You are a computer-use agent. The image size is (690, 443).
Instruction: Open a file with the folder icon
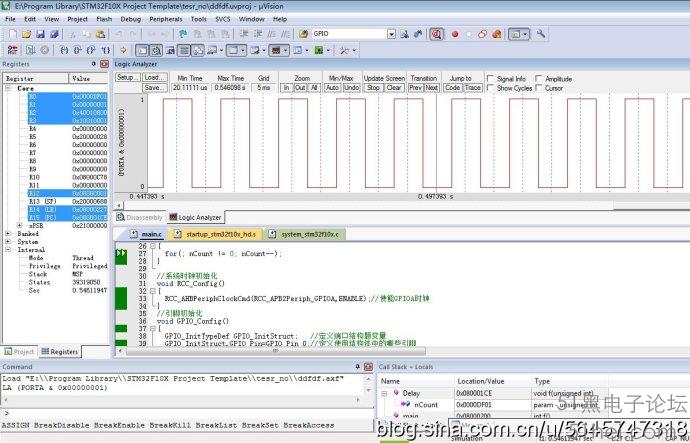(x=26, y=34)
